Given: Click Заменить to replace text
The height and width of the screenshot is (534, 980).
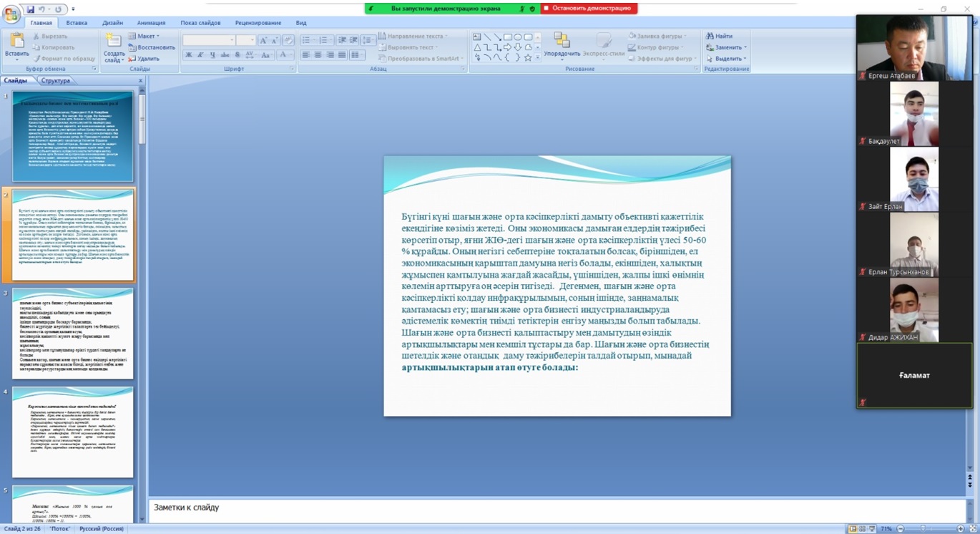Looking at the screenshot, I should (x=727, y=47).
